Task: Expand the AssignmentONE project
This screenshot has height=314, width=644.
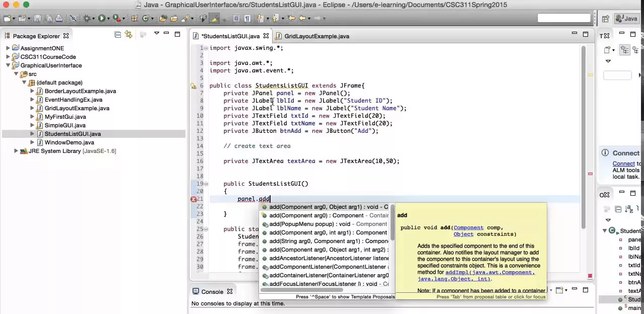Action: pyautogui.click(x=8, y=48)
